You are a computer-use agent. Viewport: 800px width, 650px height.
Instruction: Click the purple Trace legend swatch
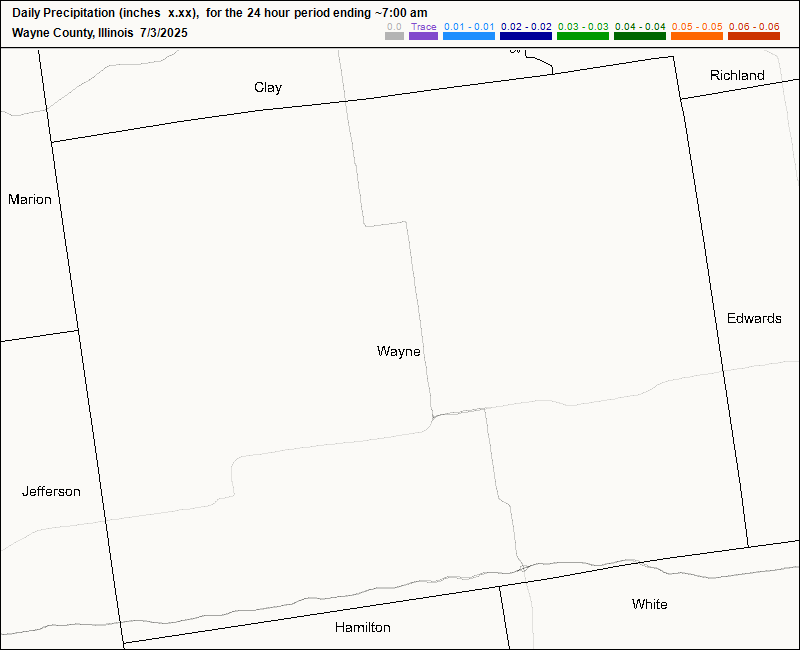click(423, 36)
